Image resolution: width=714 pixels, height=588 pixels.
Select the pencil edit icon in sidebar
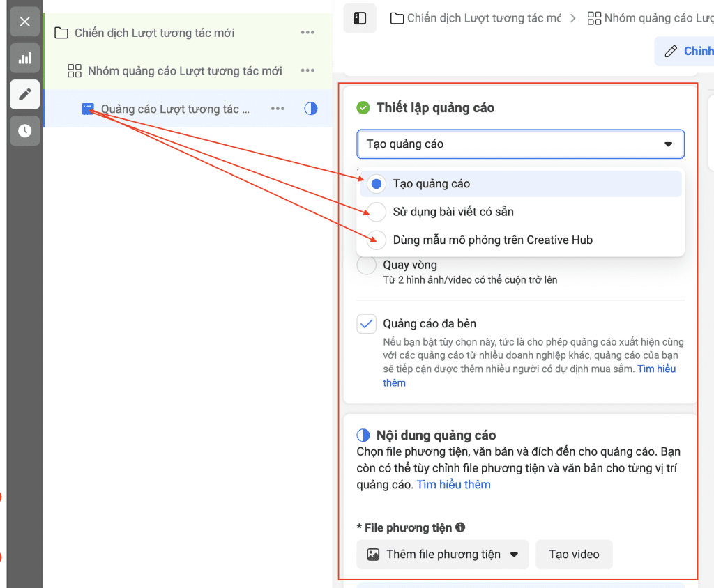coord(25,94)
